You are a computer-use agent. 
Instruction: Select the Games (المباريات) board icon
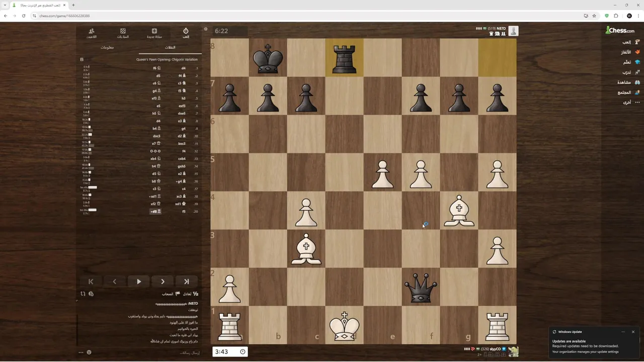(123, 33)
